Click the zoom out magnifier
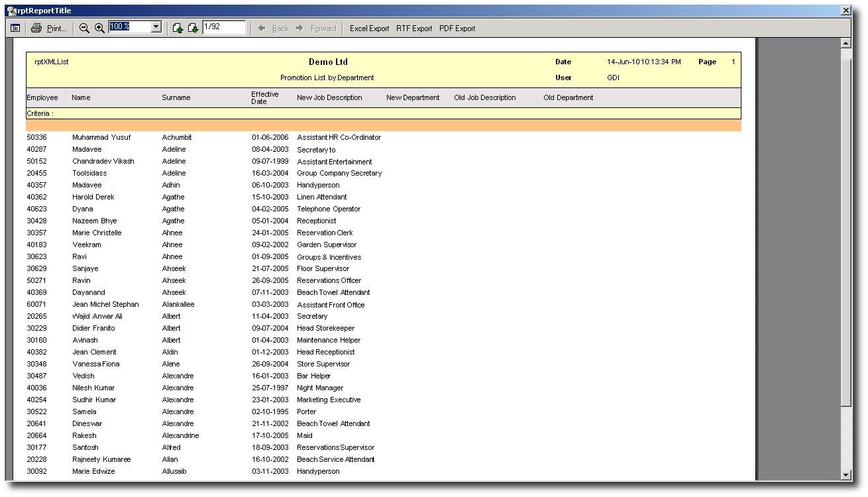This screenshot has width=868, height=497. point(84,28)
